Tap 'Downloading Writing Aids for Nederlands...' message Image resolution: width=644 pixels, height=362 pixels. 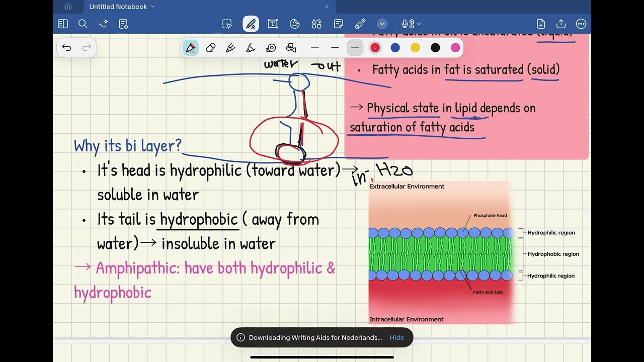[315, 337]
